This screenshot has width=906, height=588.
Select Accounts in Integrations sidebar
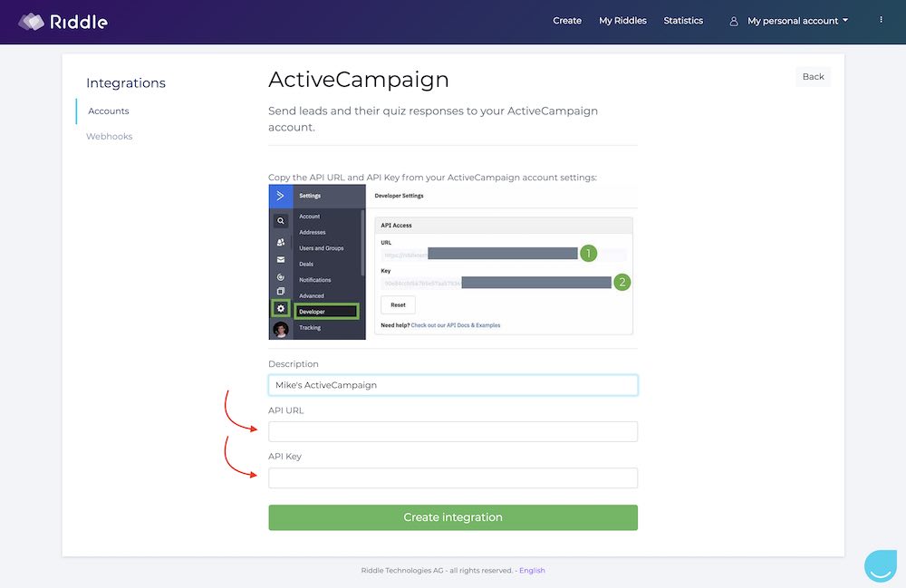tap(108, 111)
